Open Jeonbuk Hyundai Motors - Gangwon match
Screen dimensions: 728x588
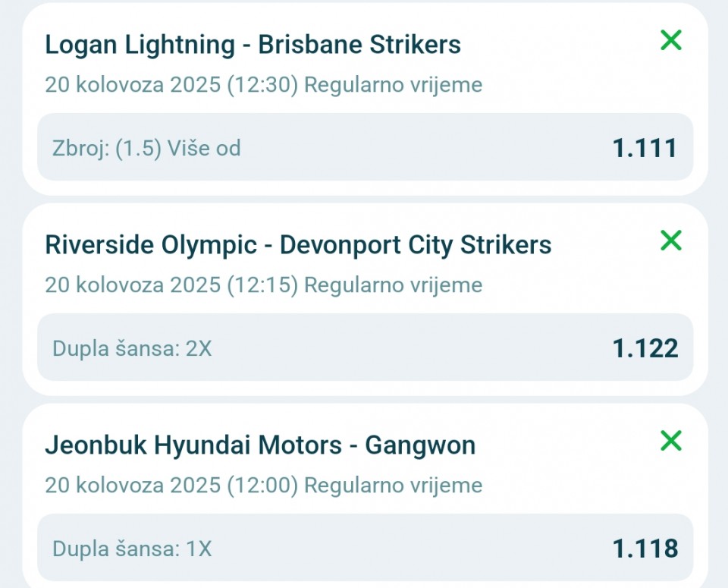click(260, 445)
